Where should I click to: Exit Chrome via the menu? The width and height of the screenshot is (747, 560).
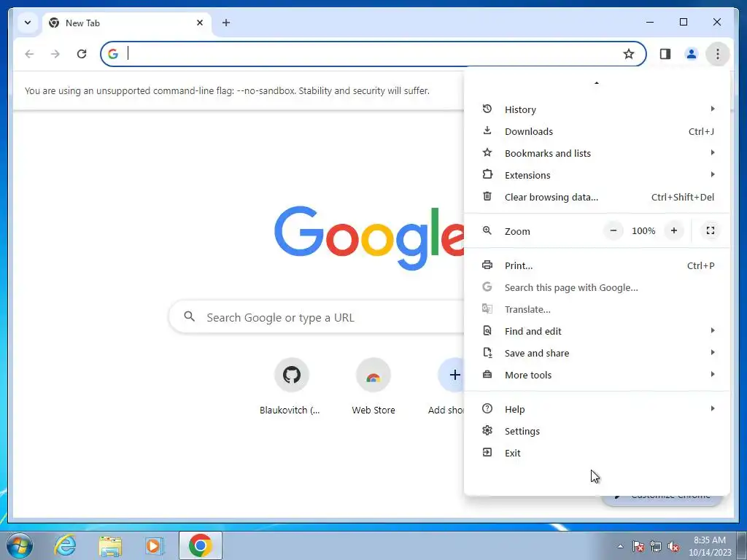[597, 454]
